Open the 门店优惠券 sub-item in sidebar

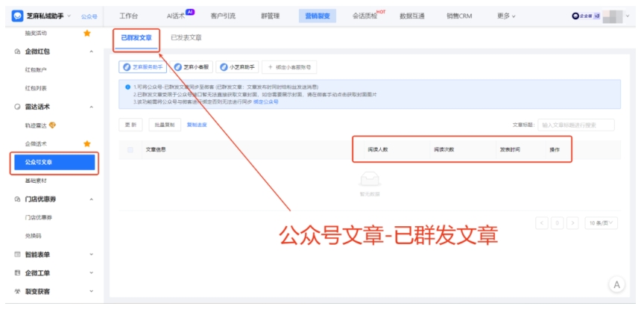pyautogui.click(x=39, y=218)
